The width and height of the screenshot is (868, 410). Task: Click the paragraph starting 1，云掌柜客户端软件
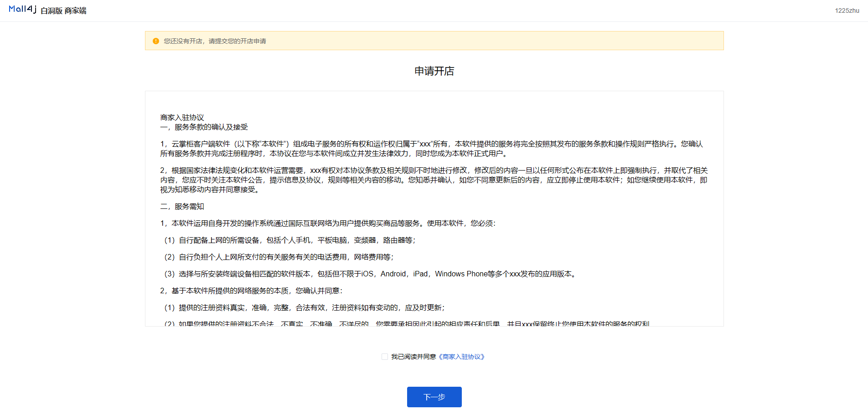[432, 149]
